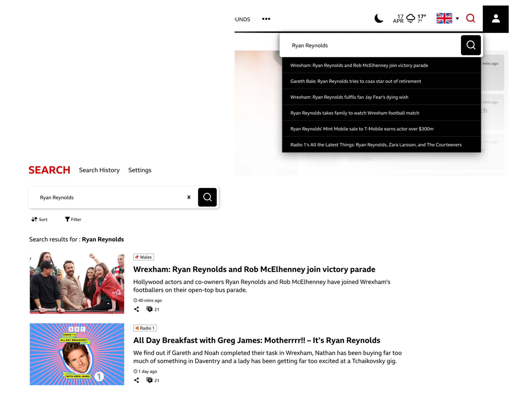This screenshot has width=532, height=402.
Task: Open the Greg James All Day Breakfast thumbnail
Action: click(77, 354)
